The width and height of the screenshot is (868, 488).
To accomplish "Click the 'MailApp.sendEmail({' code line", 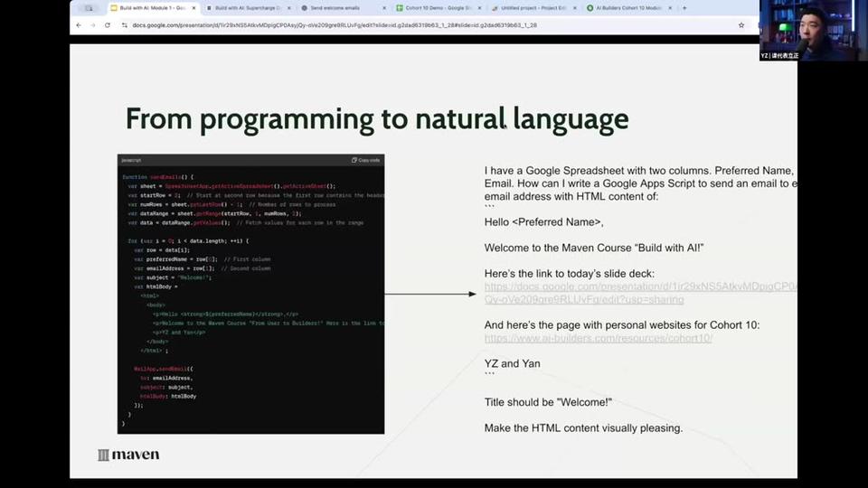I will pyautogui.click(x=164, y=369).
